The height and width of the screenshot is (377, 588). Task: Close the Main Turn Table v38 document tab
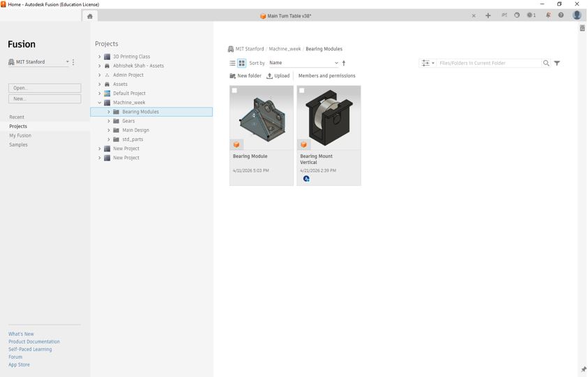pyautogui.click(x=474, y=16)
